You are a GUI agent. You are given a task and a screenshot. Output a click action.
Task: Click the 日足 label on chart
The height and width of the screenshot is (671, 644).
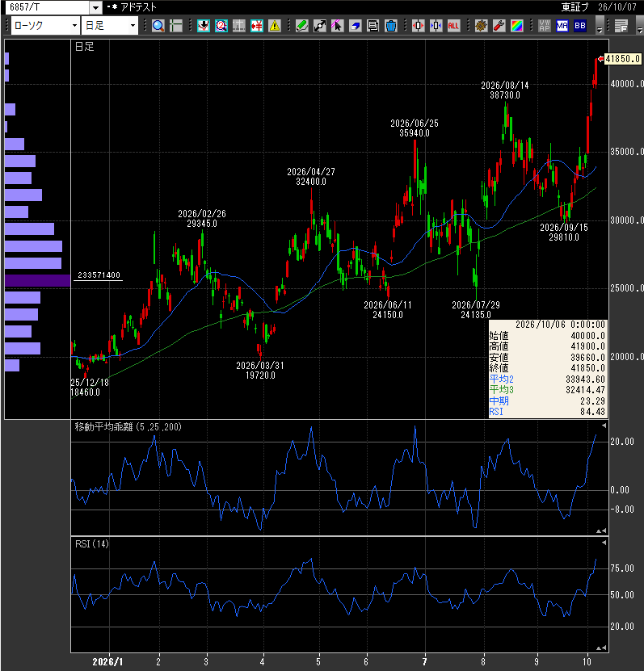click(84, 47)
